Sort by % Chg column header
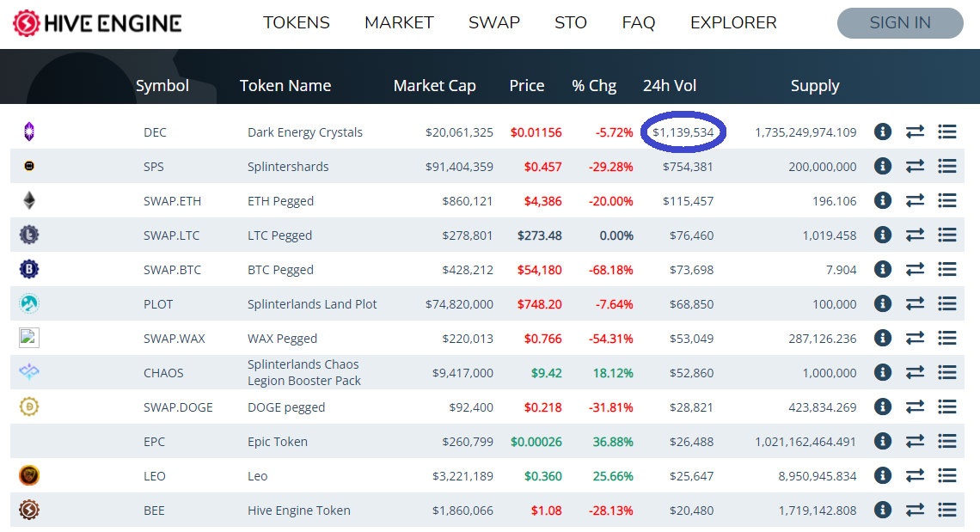The height and width of the screenshot is (532, 980). (594, 86)
